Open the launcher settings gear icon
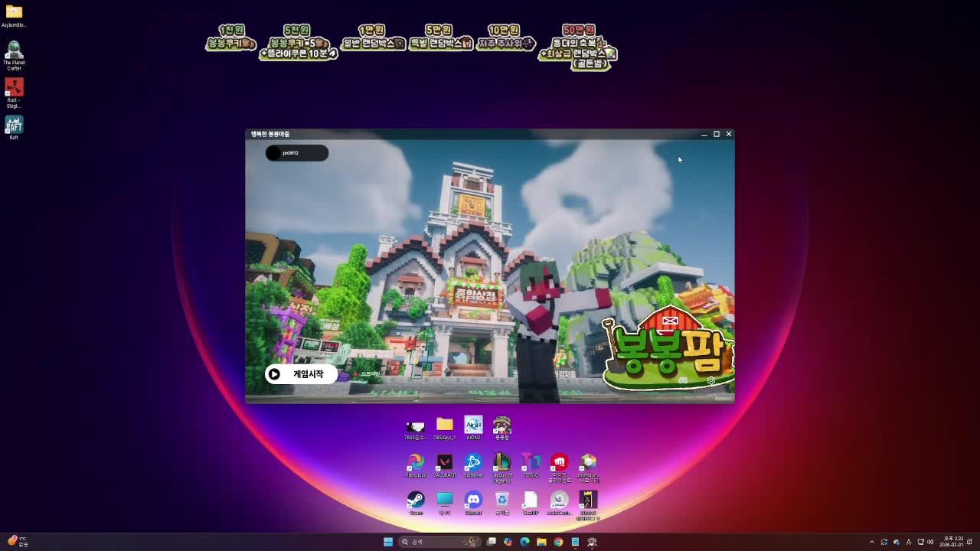The width and height of the screenshot is (980, 551). (711, 380)
